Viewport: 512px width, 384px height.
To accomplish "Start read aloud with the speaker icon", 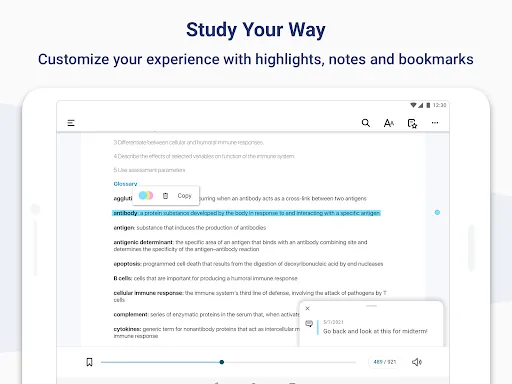I will pos(417,362).
